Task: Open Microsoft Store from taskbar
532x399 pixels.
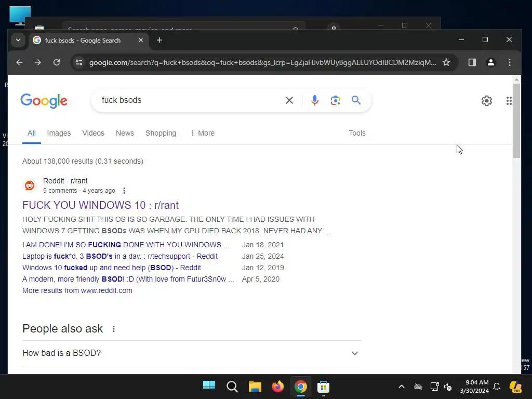Action: (323, 386)
